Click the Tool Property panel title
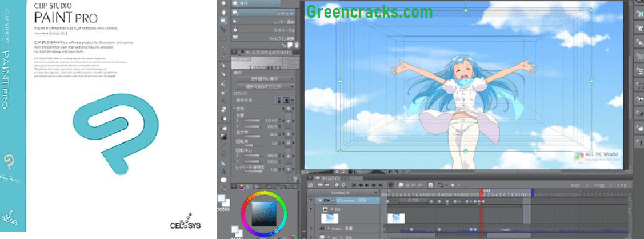Screen dimensions: 644x239 pos(268,53)
